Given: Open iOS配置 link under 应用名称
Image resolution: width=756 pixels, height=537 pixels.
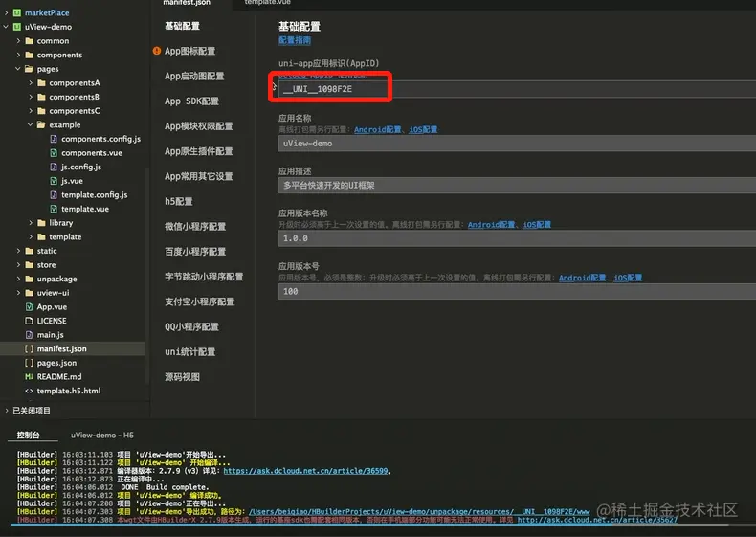Looking at the screenshot, I should point(423,129).
